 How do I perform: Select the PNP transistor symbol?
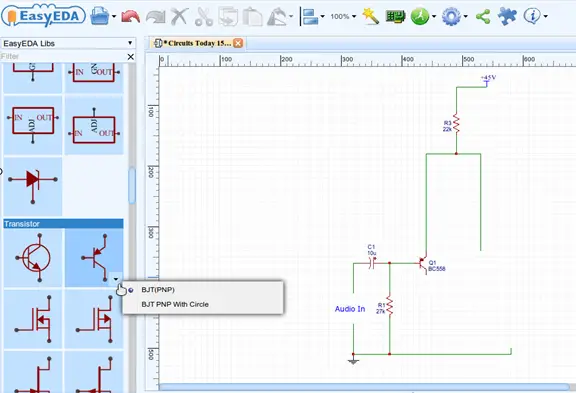click(94, 258)
